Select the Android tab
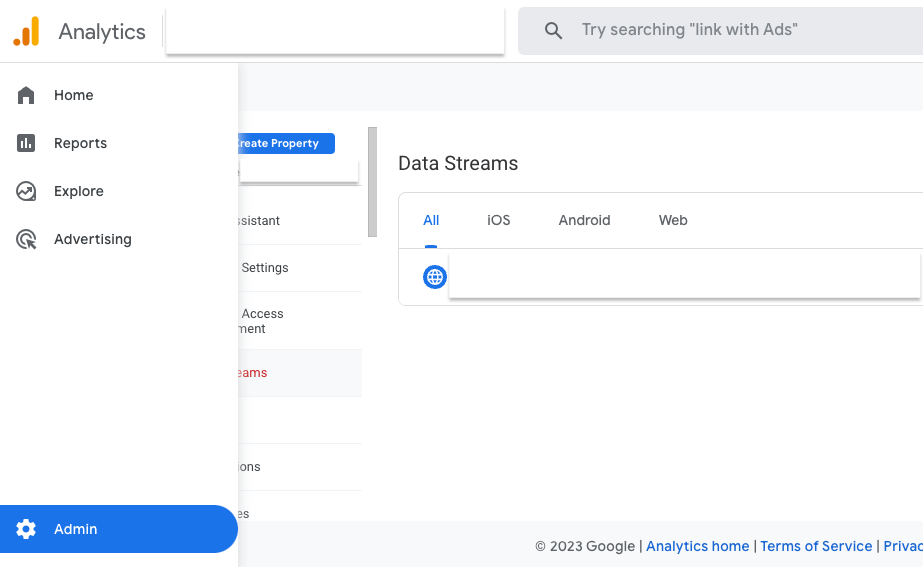 pos(584,220)
